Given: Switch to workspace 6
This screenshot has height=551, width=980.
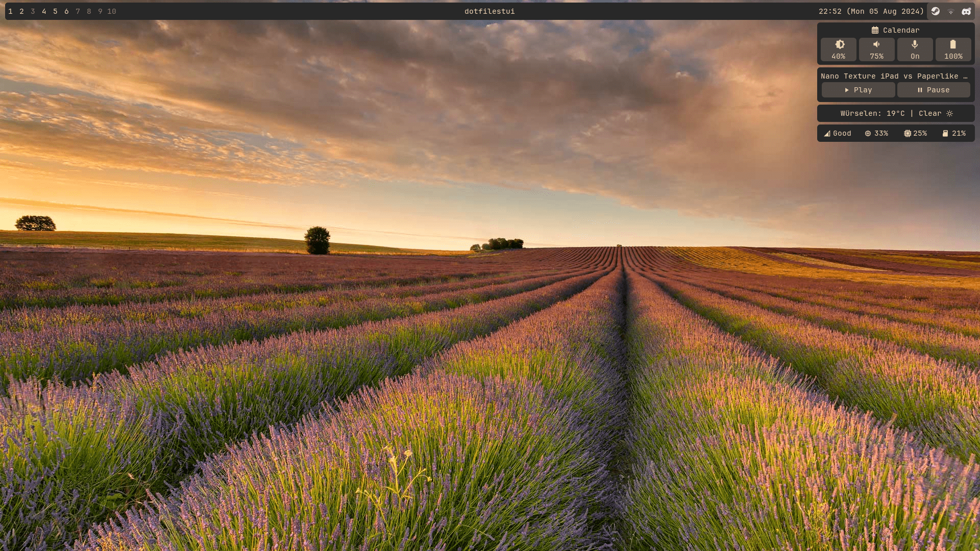Looking at the screenshot, I should [66, 11].
